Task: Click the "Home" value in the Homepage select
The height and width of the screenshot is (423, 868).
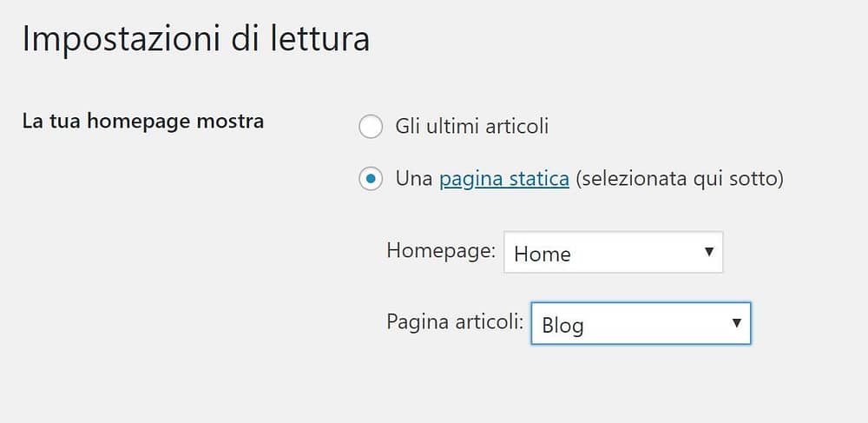Action: (x=542, y=254)
